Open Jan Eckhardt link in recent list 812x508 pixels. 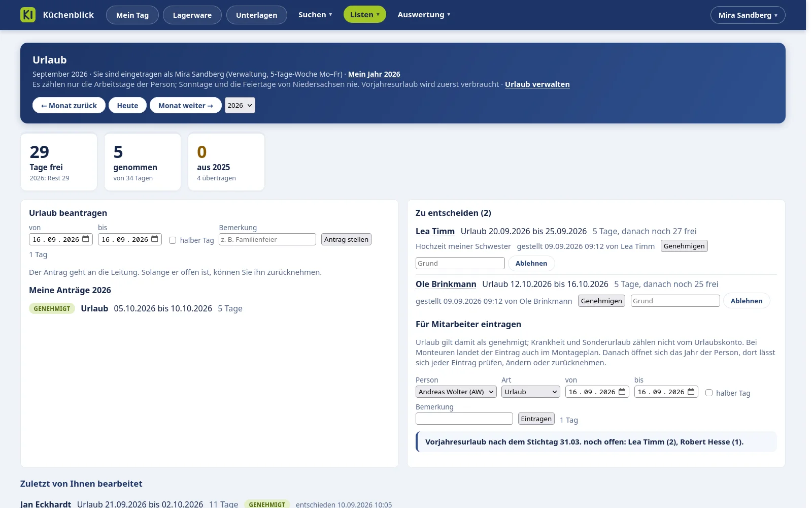(x=46, y=504)
